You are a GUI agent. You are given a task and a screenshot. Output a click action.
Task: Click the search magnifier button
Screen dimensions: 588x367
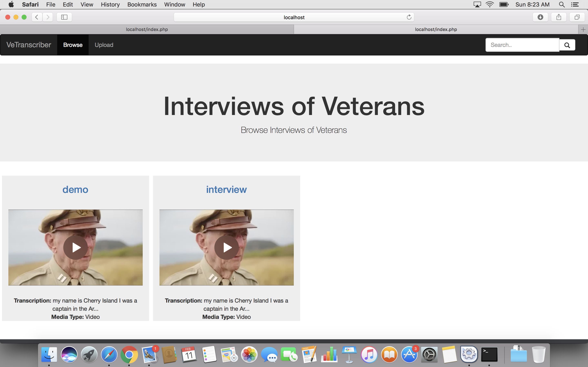pos(567,45)
